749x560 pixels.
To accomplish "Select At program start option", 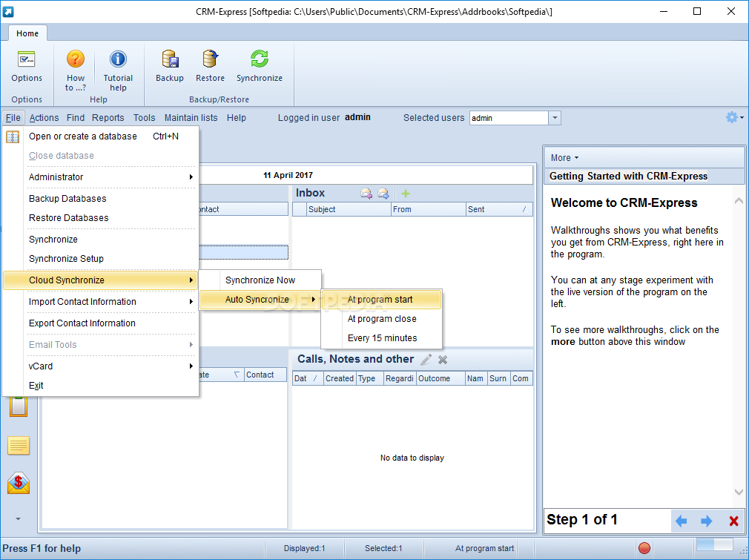I will 381,300.
